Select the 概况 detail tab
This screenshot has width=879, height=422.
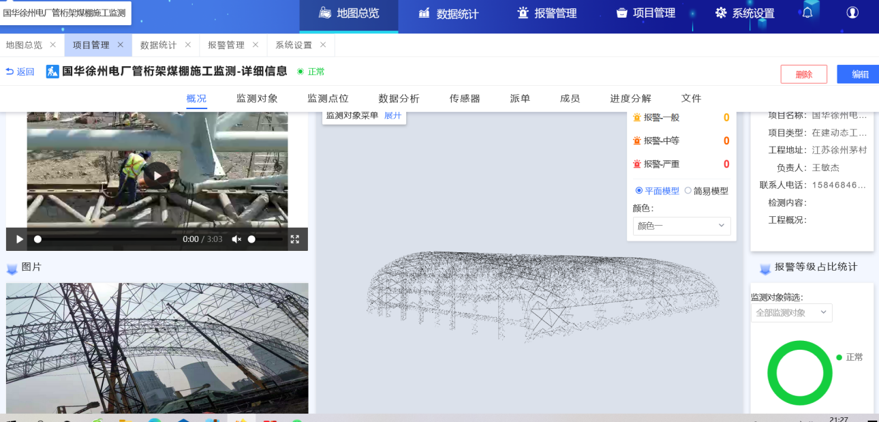coord(196,99)
